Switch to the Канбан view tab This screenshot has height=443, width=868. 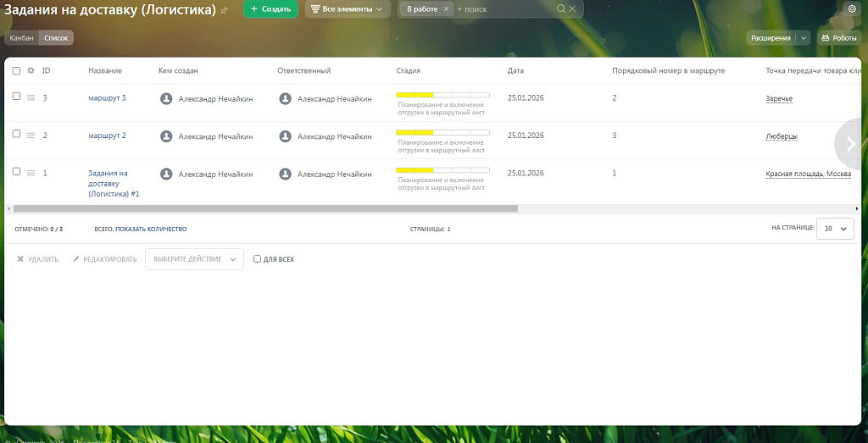[21, 38]
